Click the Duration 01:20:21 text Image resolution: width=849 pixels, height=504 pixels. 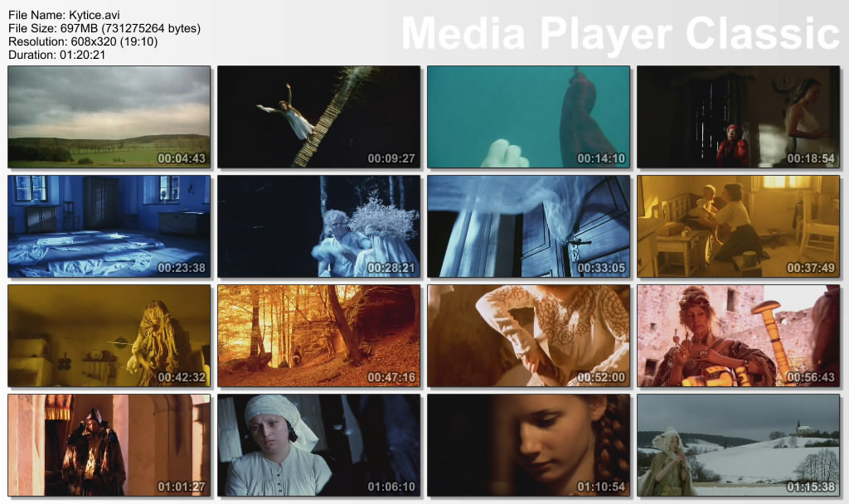click(x=55, y=55)
